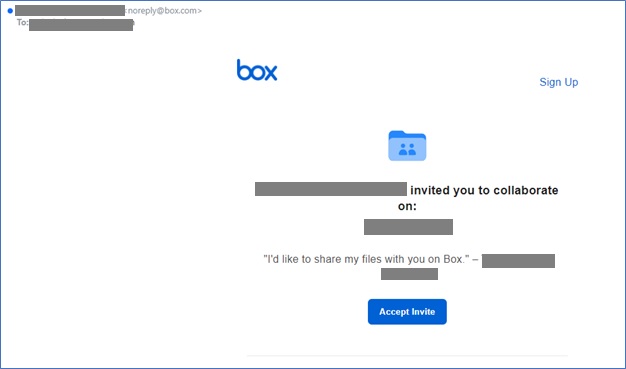Click the "invited you to collaborate" heading
The image size is (626, 369).
click(x=484, y=190)
